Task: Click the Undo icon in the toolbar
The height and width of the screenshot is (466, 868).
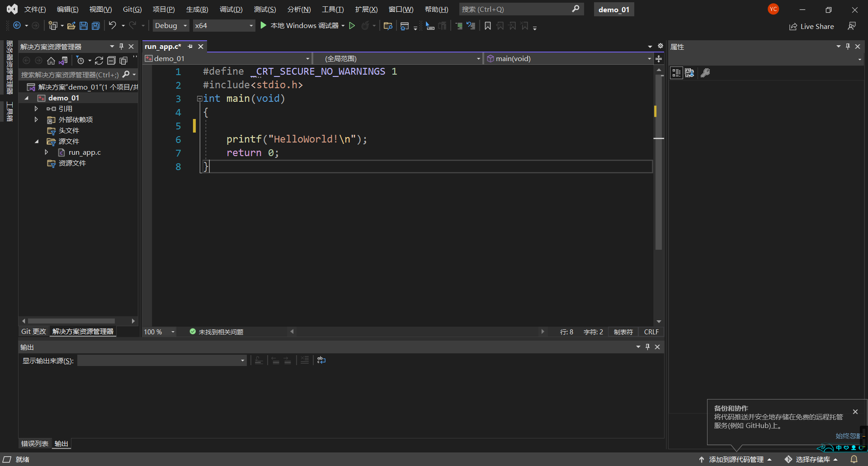Action: [x=113, y=25]
